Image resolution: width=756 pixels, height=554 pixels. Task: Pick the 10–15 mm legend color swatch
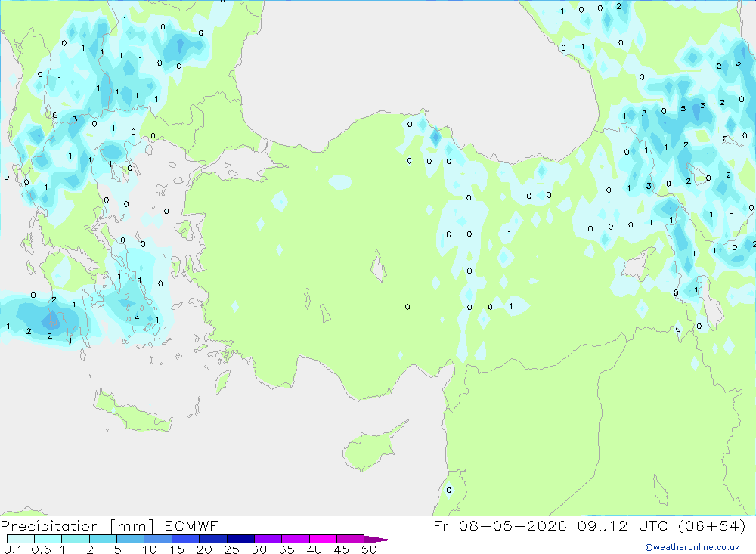(158, 539)
